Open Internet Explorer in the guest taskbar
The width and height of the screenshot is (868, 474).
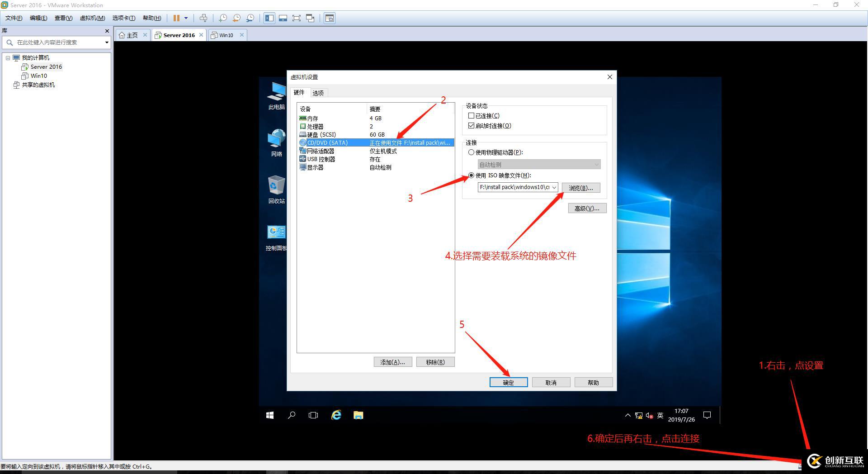(x=336, y=415)
